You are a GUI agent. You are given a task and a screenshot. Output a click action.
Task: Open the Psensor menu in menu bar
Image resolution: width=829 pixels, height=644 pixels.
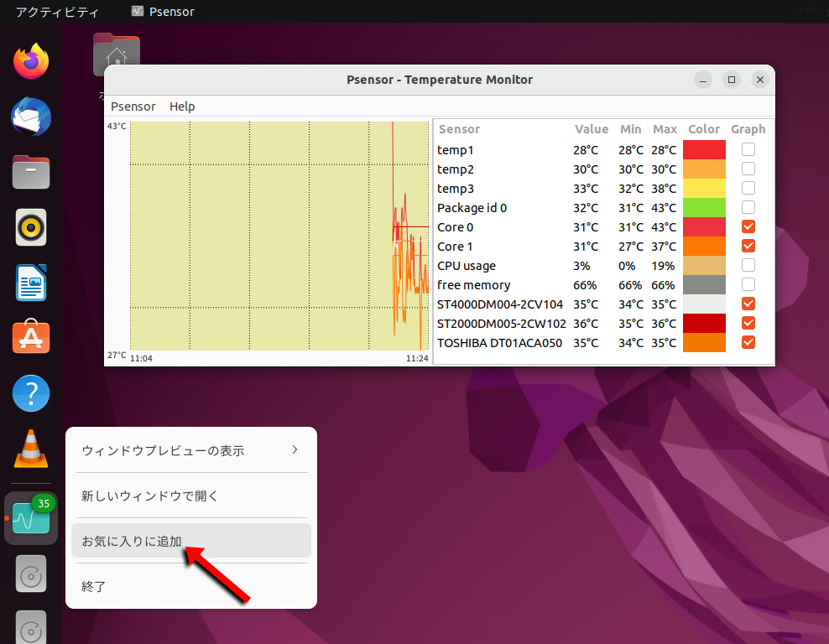133,106
